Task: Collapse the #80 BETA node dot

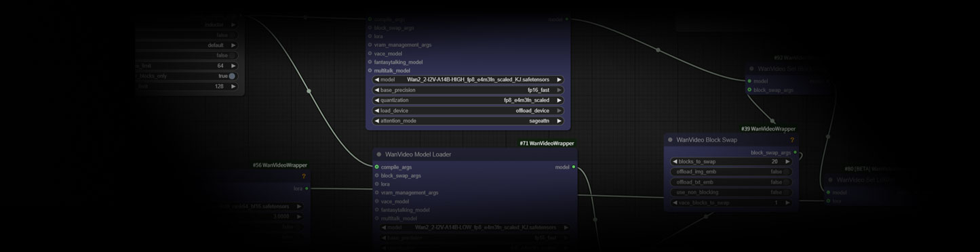Action: pyautogui.click(x=831, y=180)
